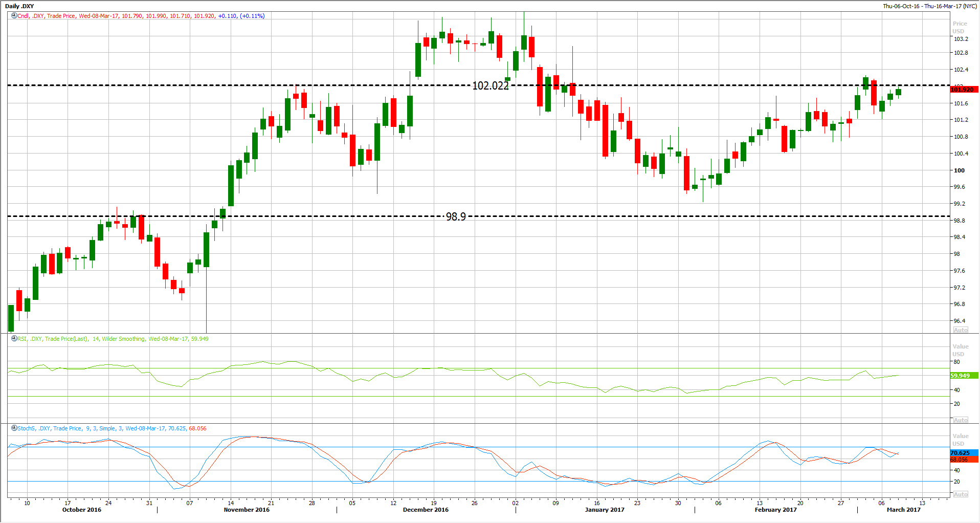Click the 103.2 price axis label
The image size is (980, 523).
point(961,39)
